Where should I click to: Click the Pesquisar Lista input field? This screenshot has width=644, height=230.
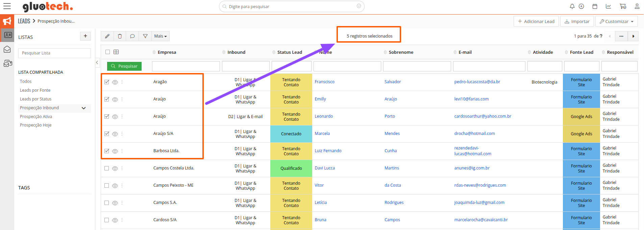click(x=54, y=53)
